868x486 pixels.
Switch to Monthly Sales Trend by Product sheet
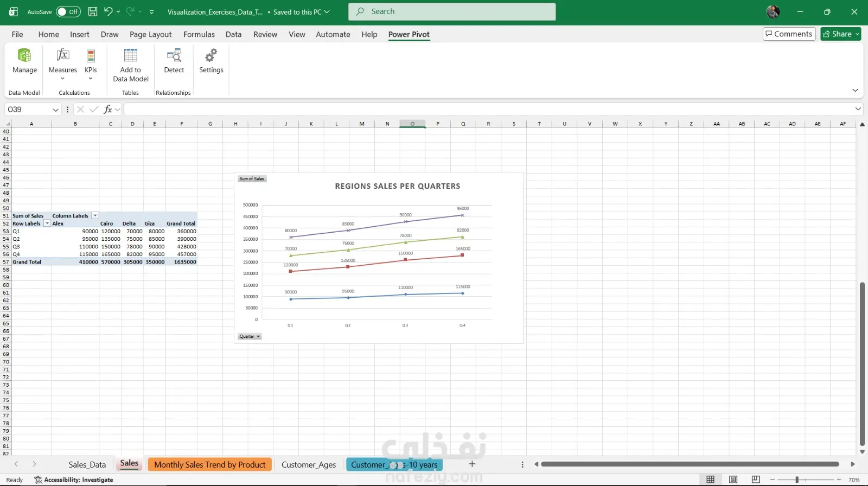(209, 465)
